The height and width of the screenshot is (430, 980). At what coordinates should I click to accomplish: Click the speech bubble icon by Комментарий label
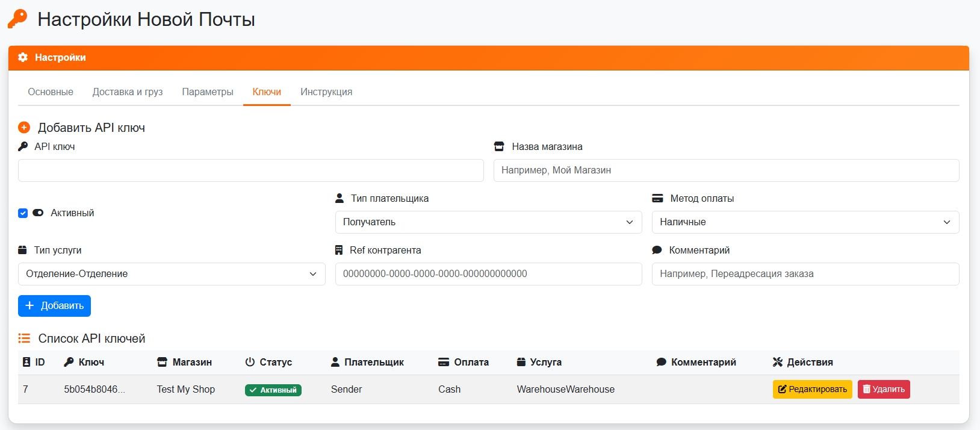pyautogui.click(x=657, y=250)
